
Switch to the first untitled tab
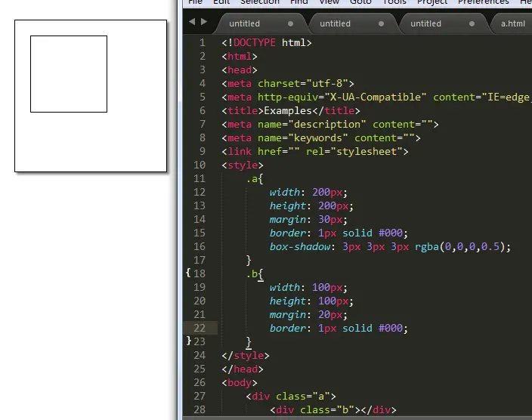244,23
